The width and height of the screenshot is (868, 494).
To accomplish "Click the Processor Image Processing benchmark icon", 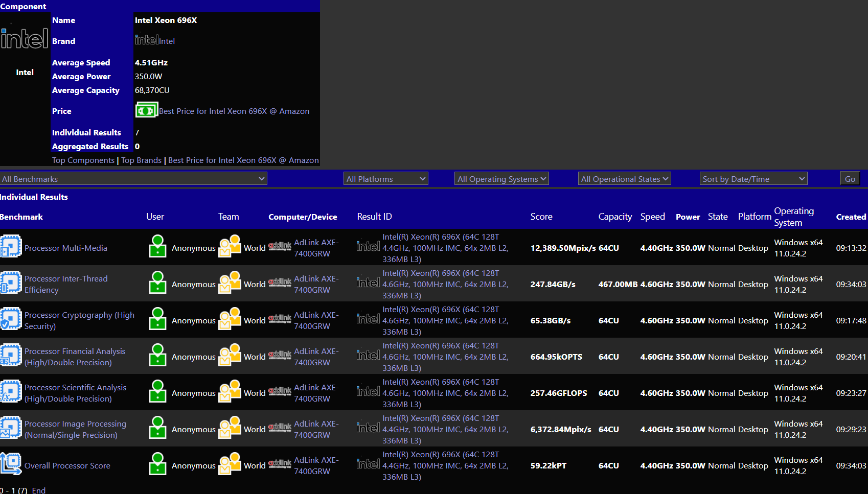I will 11,427.
